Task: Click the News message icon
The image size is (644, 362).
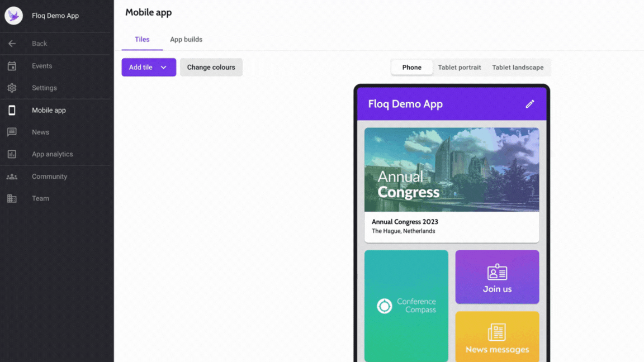Action: coord(12,132)
